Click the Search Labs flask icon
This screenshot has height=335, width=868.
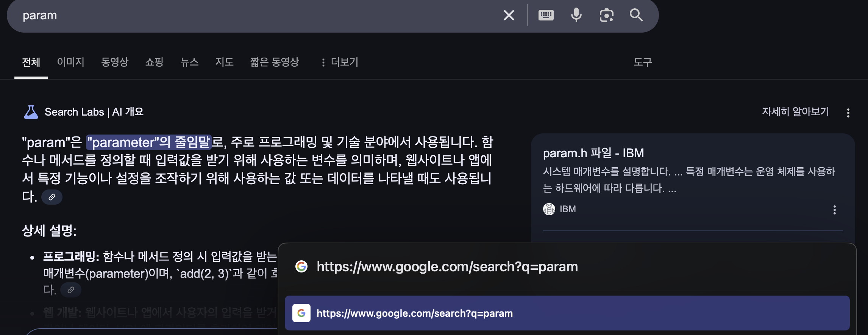coord(31,112)
